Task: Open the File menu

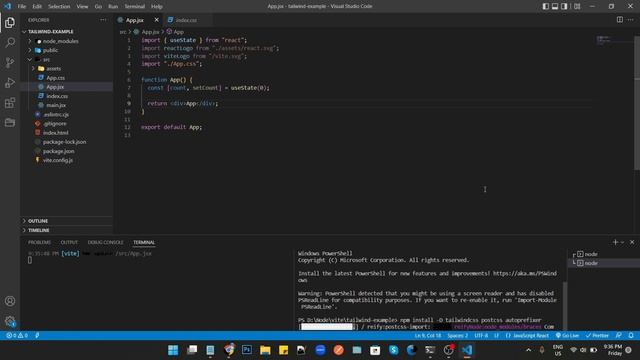Action: coord(22,6)
